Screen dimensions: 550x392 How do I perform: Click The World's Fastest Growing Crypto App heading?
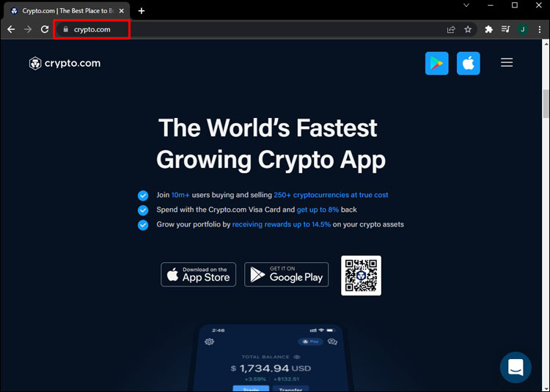[x=271, y=144]
